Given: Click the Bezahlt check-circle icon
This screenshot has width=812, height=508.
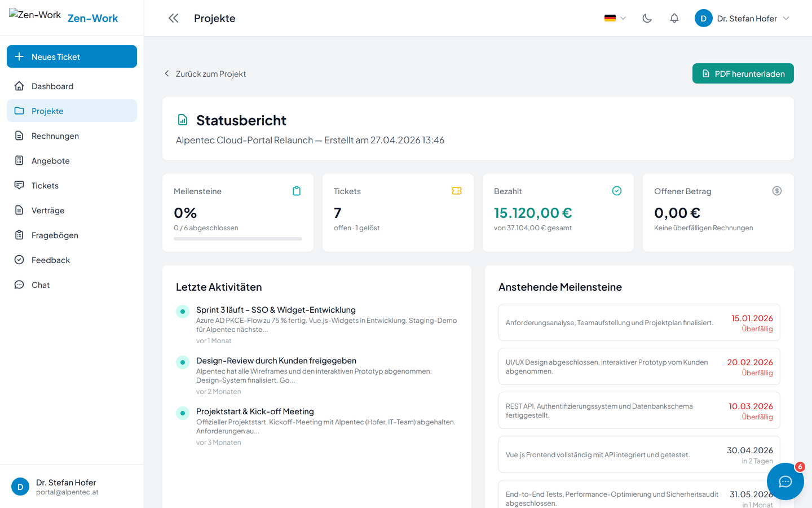Looking at the screenshot, I should tap(617, 191).
